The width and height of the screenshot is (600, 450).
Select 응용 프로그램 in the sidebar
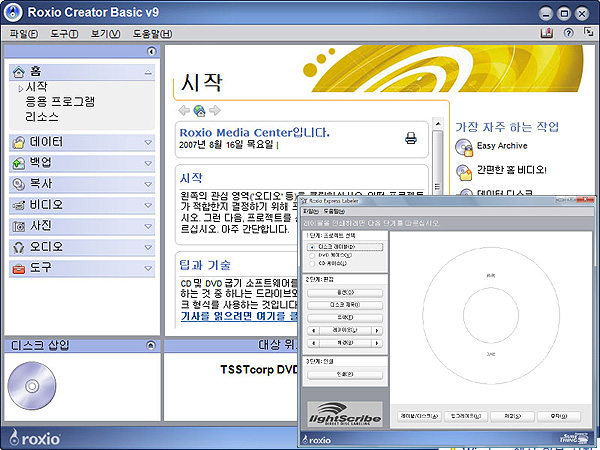click(60, 102)
